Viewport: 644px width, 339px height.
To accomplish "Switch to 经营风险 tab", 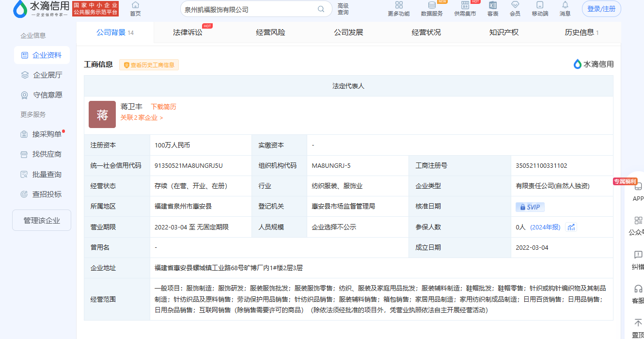I will point(270,32).
